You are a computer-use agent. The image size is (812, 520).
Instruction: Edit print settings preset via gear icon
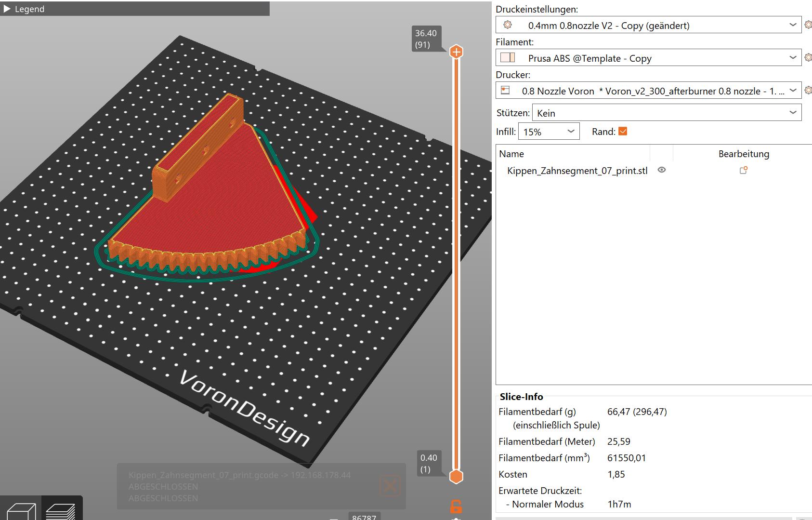pos(808,25)
